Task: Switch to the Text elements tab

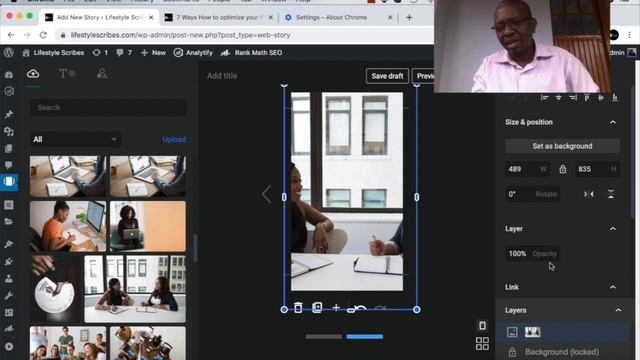Action: 67,74
